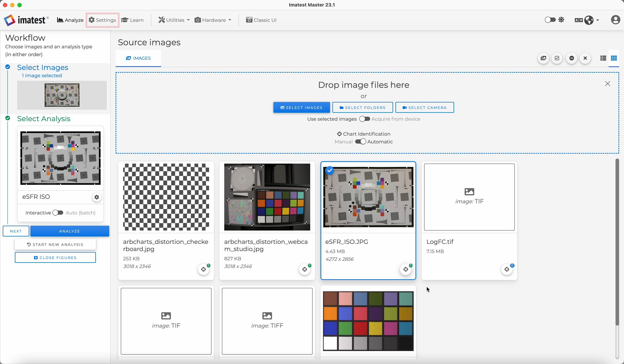Screen dimensions: 624x364
Task: Click the NEXT button
Action: coord(16,231)
